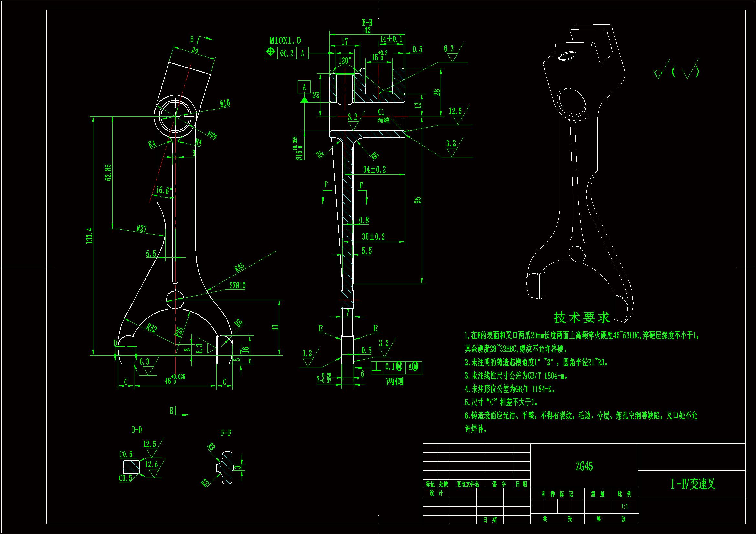The image size is (756, 534).
Task: Click the B-B section view title
Action: (367, 23)
